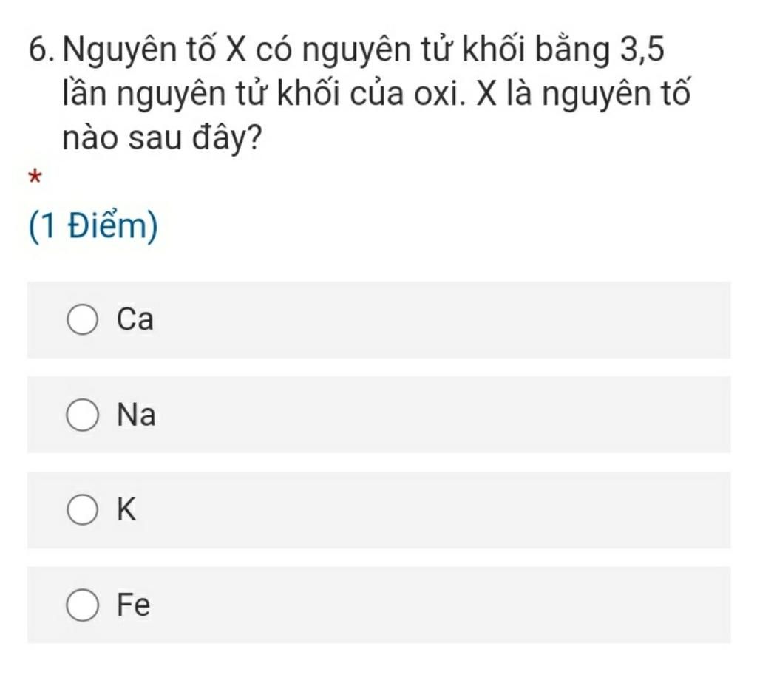Viewport: 757px width, 700px height.
Task: Click empty area of the K option row
Action: point(435,510)
